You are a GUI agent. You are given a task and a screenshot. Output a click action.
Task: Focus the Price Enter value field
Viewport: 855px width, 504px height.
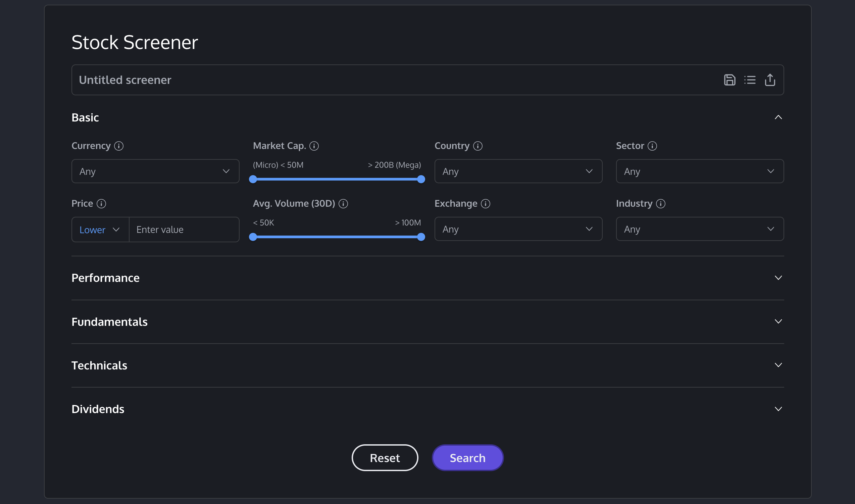[184, 230]
